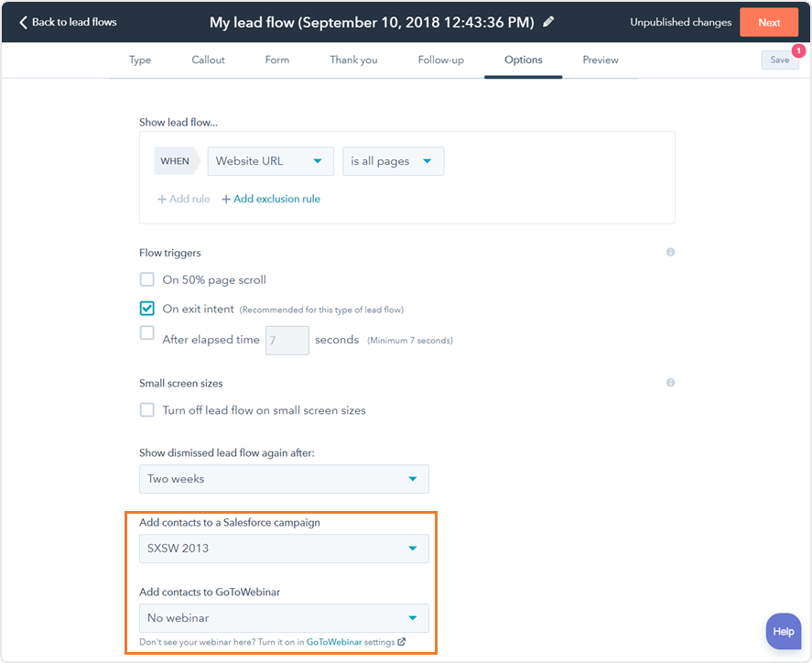
Task: Click the Flow triggers info icon
Action: [x=670, y=252]
